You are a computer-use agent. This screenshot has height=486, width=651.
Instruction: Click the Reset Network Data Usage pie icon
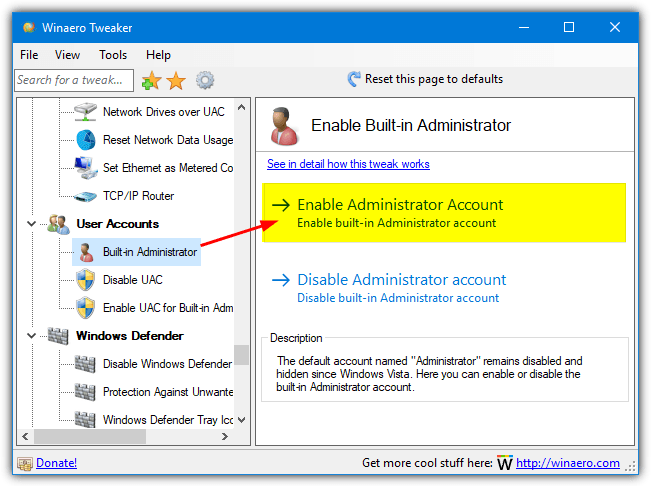point(86,140)
